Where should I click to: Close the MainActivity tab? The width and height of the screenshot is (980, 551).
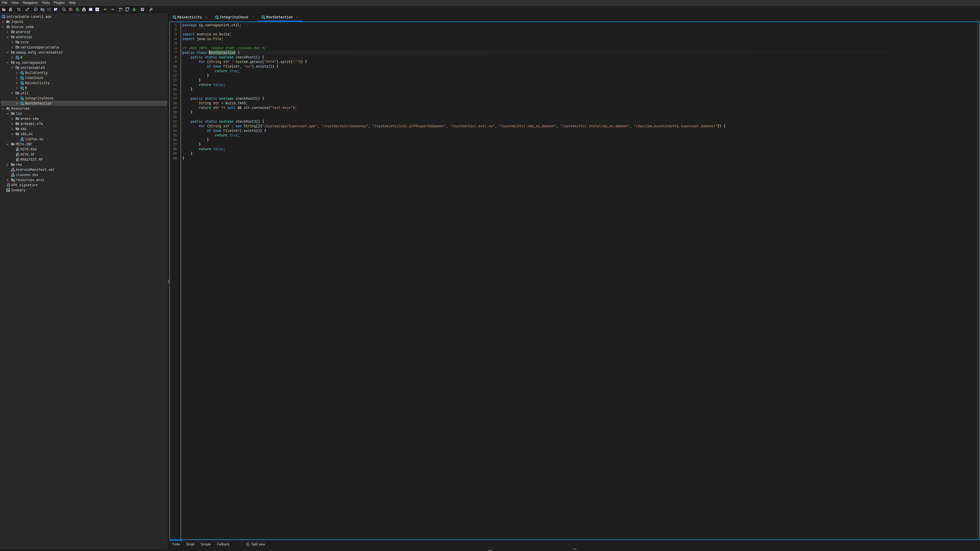[x=206, y=17]
